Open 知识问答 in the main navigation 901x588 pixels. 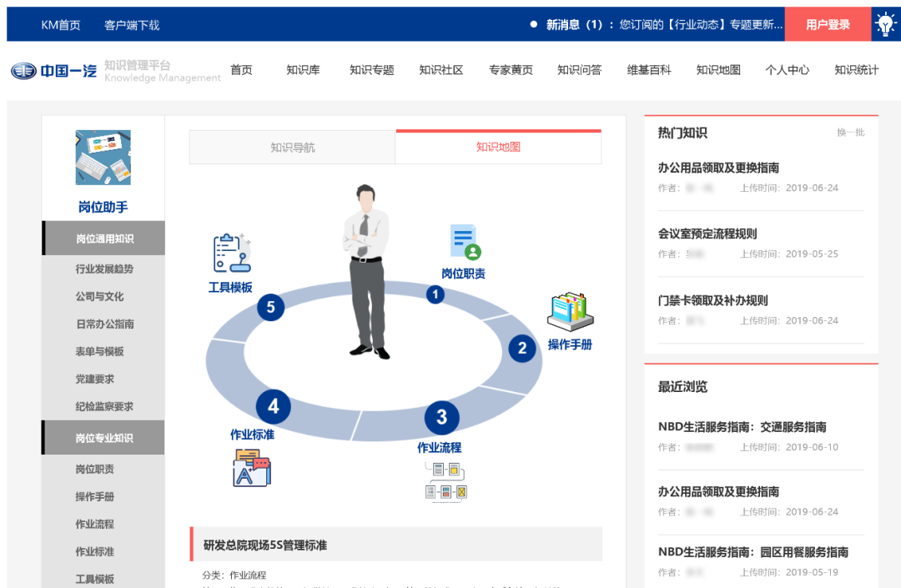coord(579,70)
